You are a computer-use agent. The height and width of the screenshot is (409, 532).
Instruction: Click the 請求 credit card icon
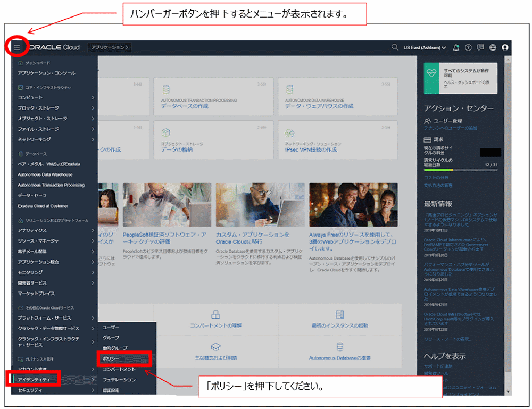(428, 140)
